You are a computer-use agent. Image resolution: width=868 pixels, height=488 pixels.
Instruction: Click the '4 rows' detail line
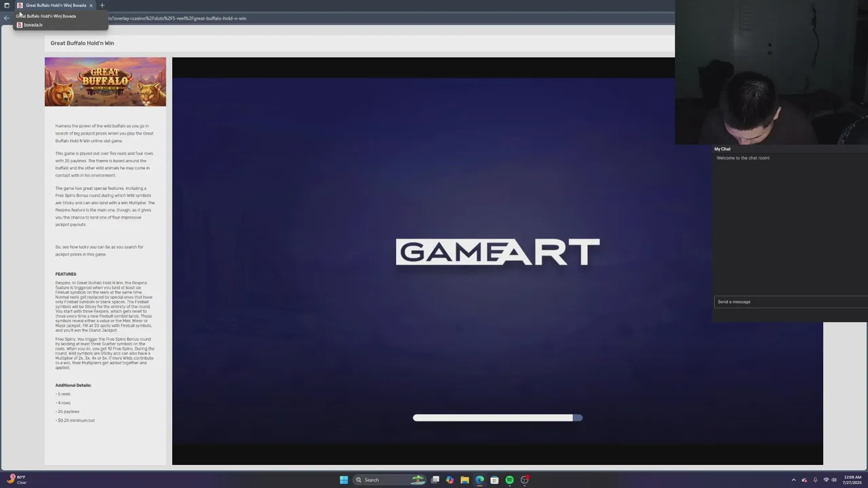[x=63, y=403]
